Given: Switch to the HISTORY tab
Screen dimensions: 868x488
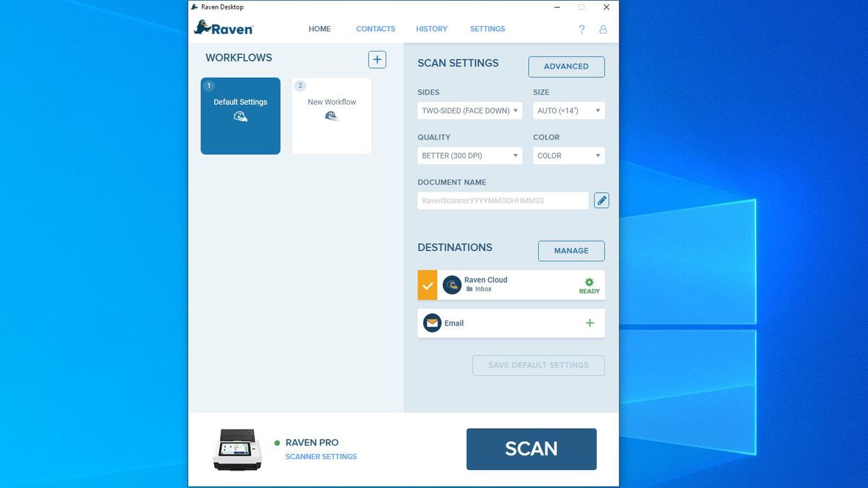Looking at the screenshot, I should [431, 29].
